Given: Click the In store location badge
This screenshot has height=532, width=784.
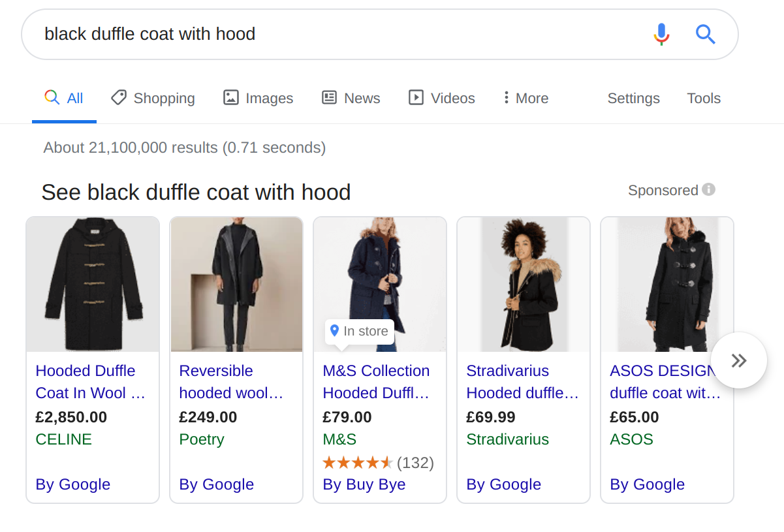Looking at the screenshot, I should click(360, 331).
